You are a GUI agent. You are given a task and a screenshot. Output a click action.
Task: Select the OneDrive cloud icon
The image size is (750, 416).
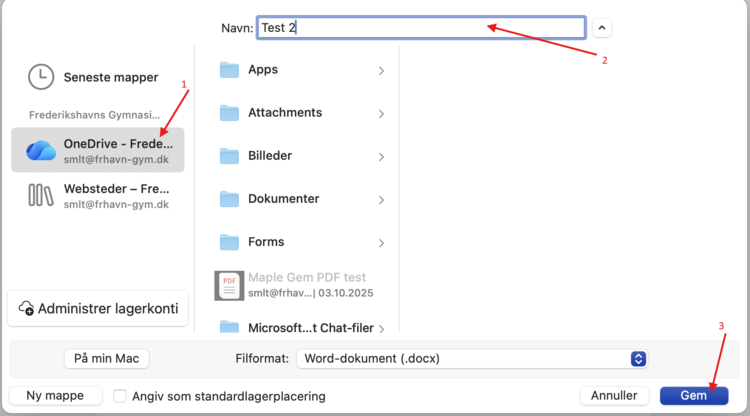pos(41,150)
